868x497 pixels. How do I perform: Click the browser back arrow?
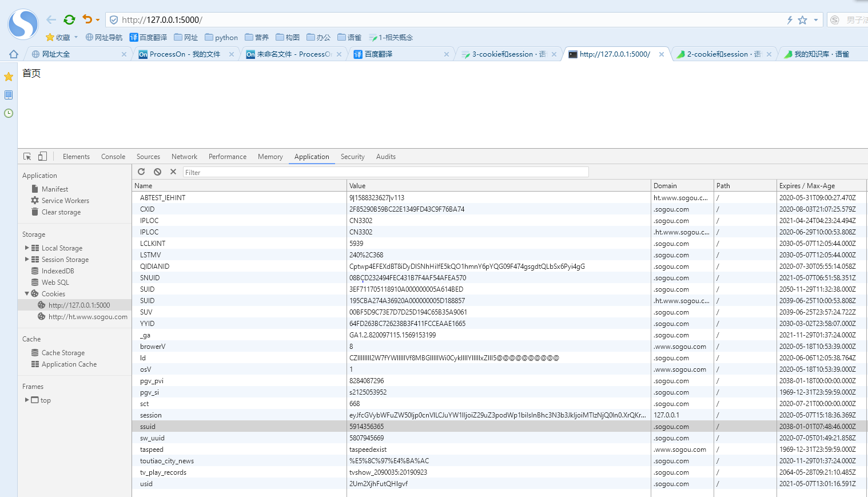click(51, 19)
